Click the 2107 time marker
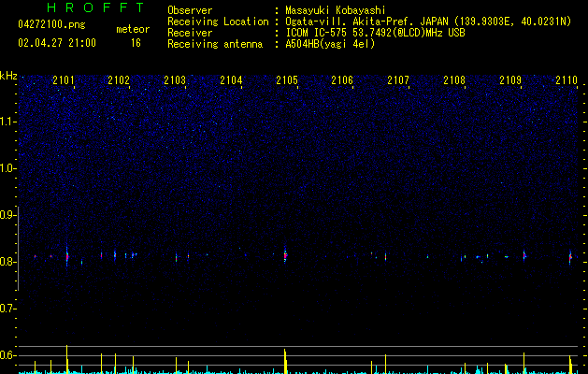 coord(398,80)
